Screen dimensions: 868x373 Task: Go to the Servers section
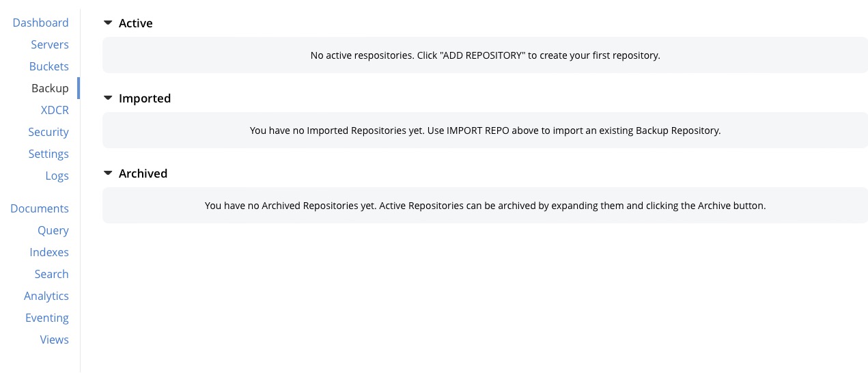point(50,44)
